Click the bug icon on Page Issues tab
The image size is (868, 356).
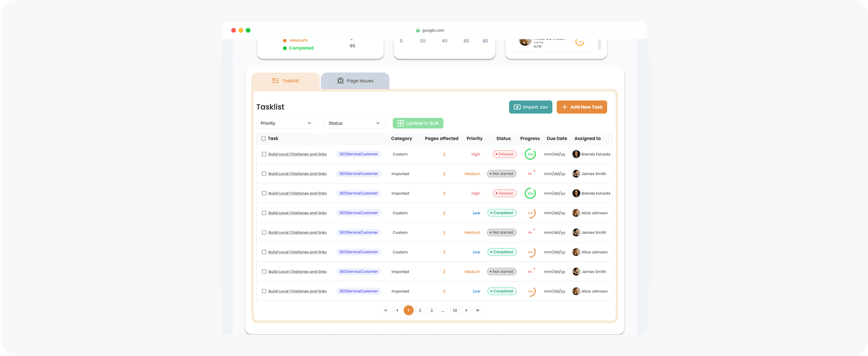point(340,81)
